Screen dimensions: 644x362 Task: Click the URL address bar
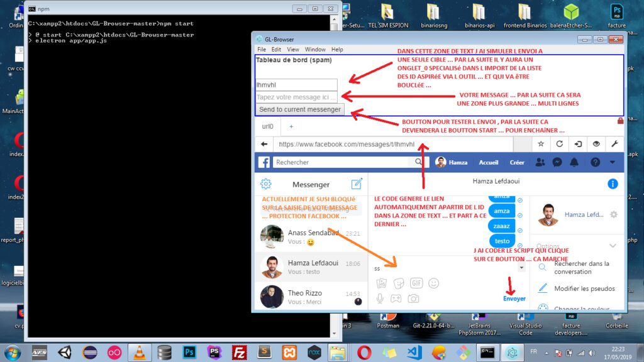394,144
